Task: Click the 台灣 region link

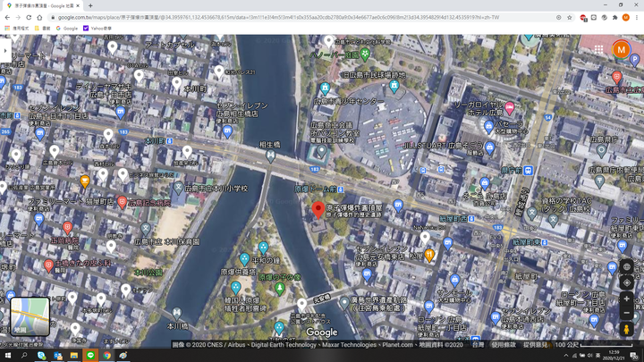Action: (478, 345)
